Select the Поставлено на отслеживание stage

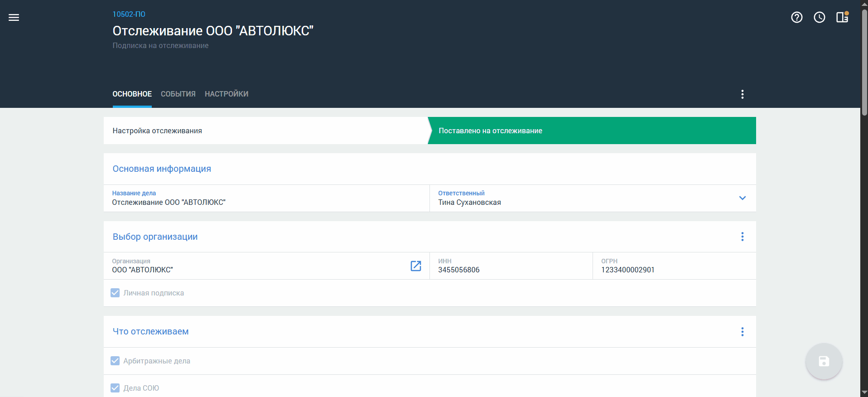click(592, 131)
